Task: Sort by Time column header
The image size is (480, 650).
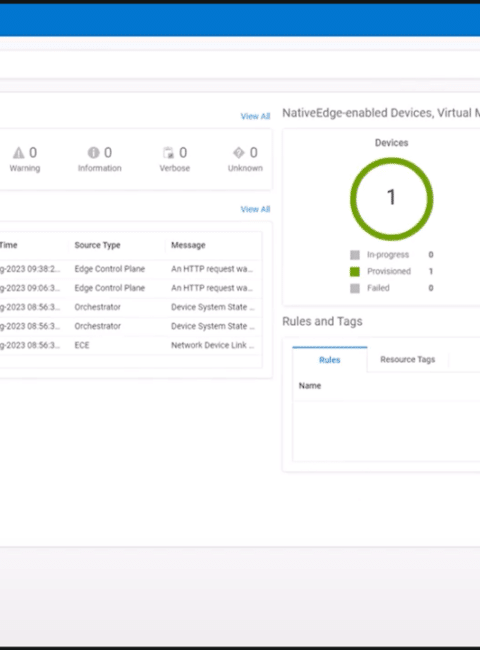Action: pyautogui.click(x=9, y=245)
